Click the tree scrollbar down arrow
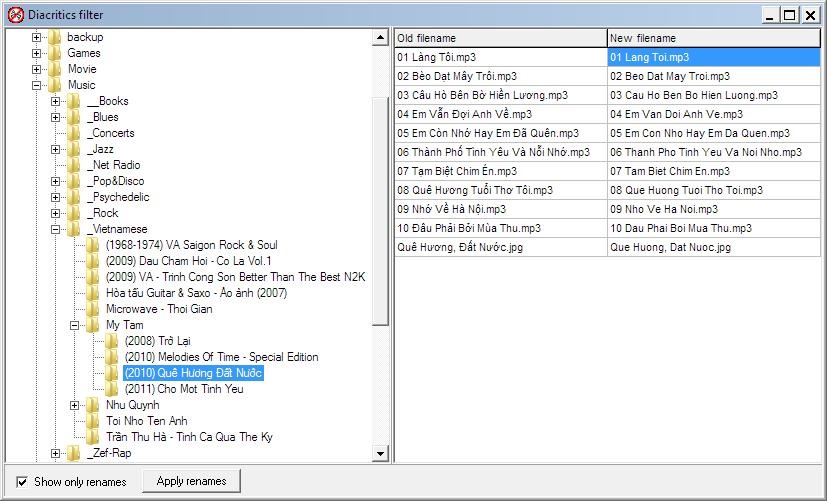 (380, 454)
